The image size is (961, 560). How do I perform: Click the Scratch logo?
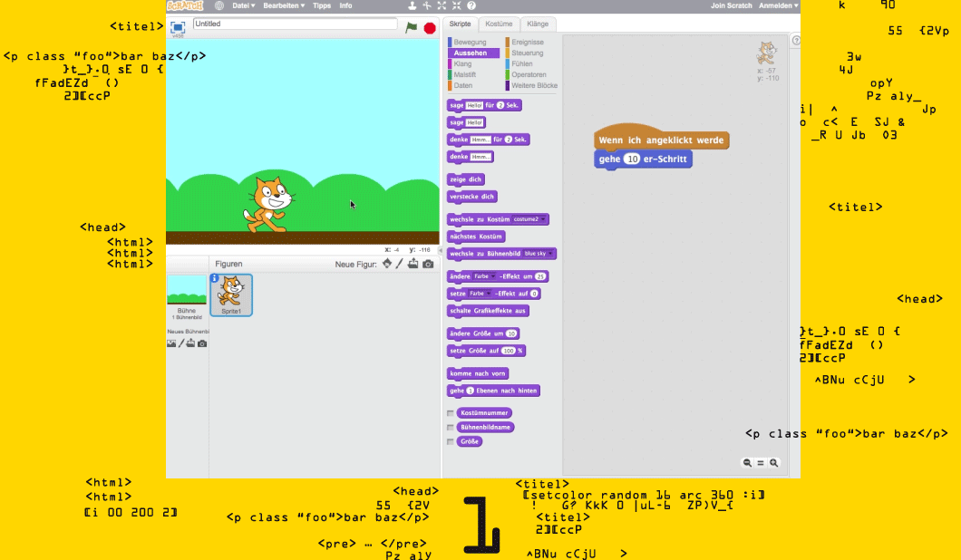pyautogui.click(x=184, y=5)
